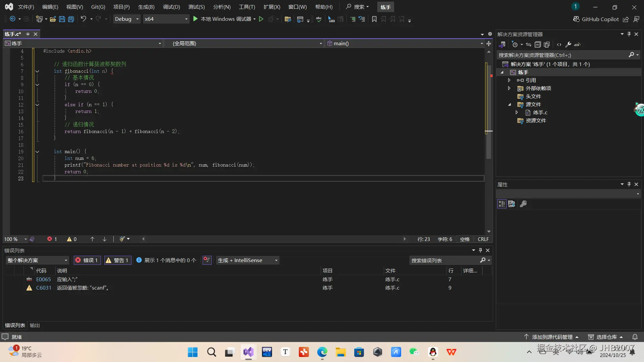The height and width of the screenshot is (362, 644).
Task: Open the 调试(D) menu
Action: coord(171,7)
